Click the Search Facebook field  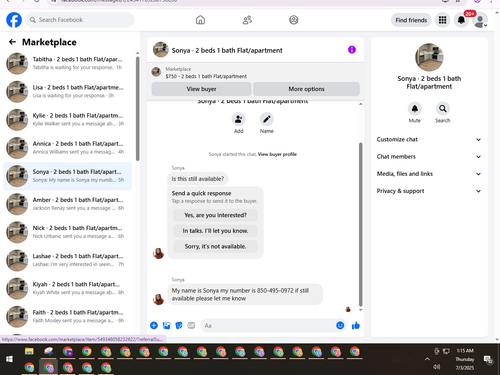pos(80,20)
